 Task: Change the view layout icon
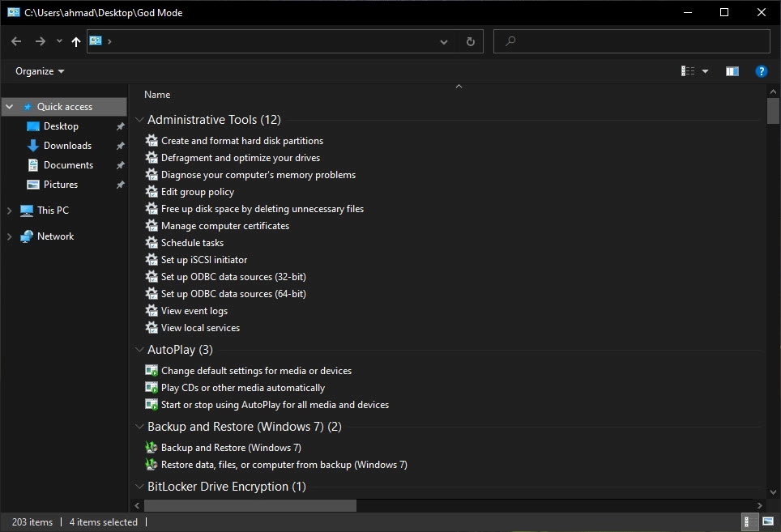click(688, 71)
